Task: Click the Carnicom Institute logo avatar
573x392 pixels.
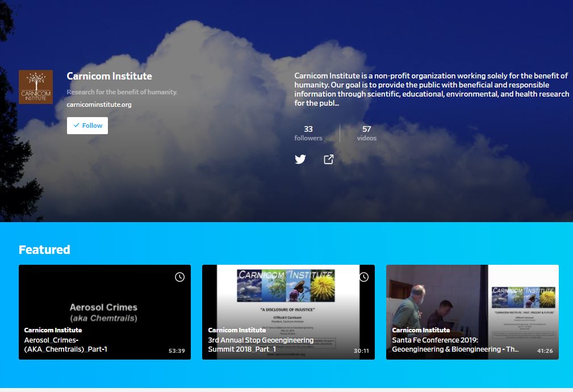Action: click(x=36, y=87)
